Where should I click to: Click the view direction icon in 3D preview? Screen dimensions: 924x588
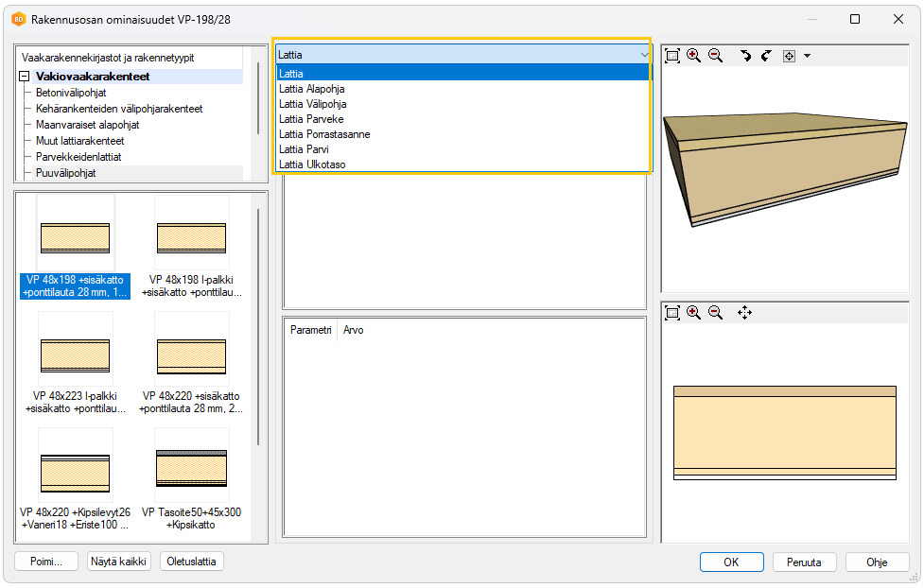pyautogui.click(x=789, y=56)
